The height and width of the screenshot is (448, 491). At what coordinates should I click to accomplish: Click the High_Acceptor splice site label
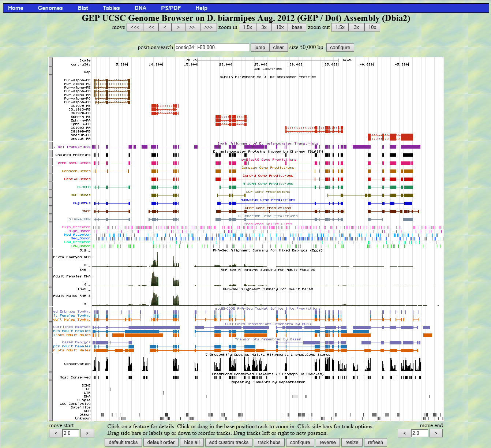[x=76, y=227]
